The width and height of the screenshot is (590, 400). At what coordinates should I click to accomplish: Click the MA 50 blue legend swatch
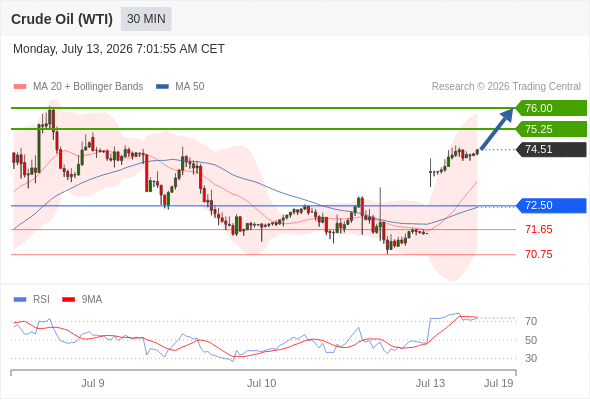162,87
